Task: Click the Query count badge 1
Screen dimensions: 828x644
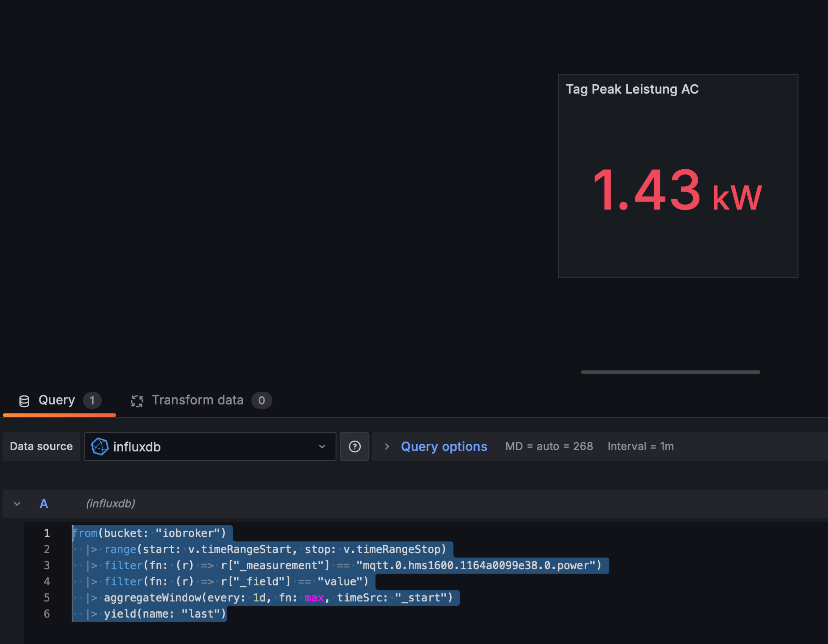Action: coord(92,400)
